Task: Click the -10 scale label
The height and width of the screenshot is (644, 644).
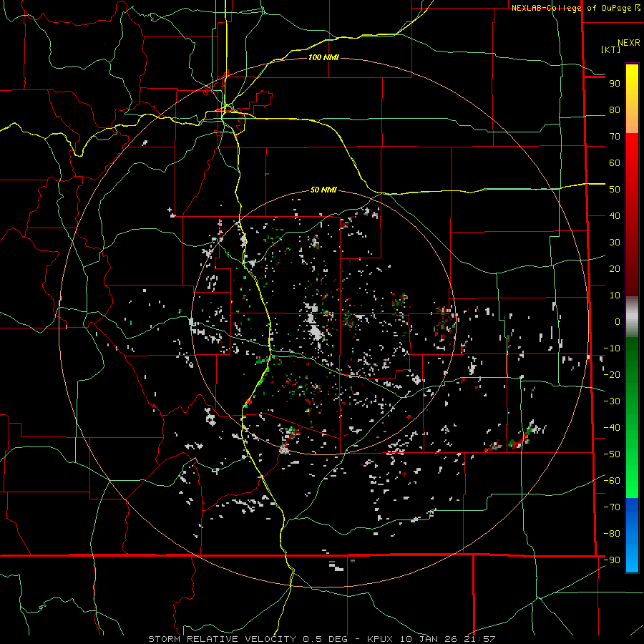Action: point(612,348)
